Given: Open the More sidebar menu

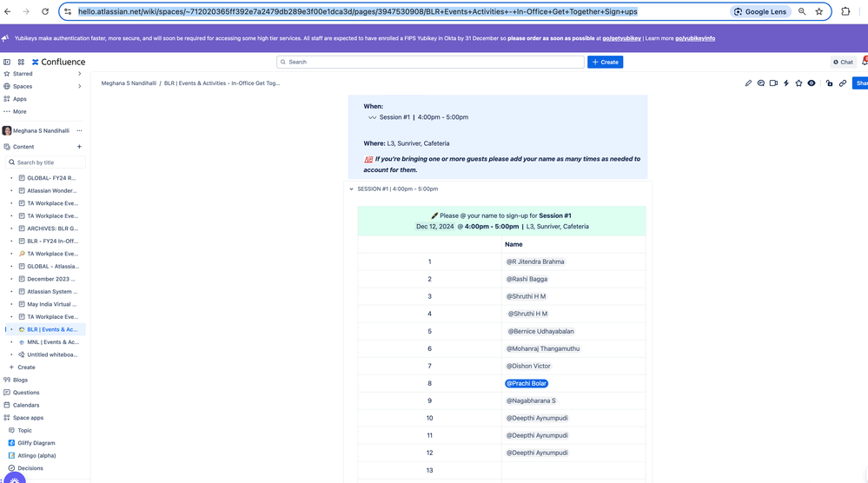Looking at the screenshot, I should pyautogui.click(x=19, y=112).
